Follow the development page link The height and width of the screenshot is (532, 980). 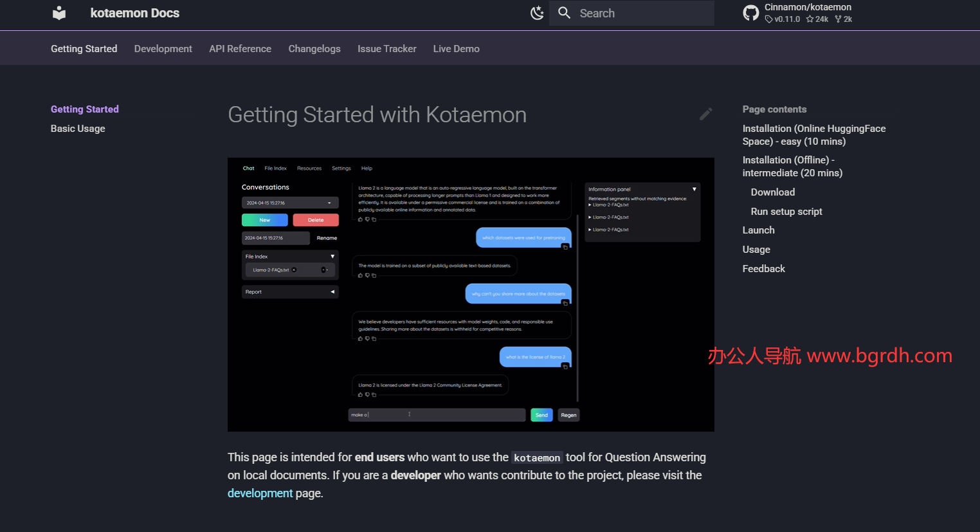click(x=260, y=493)
